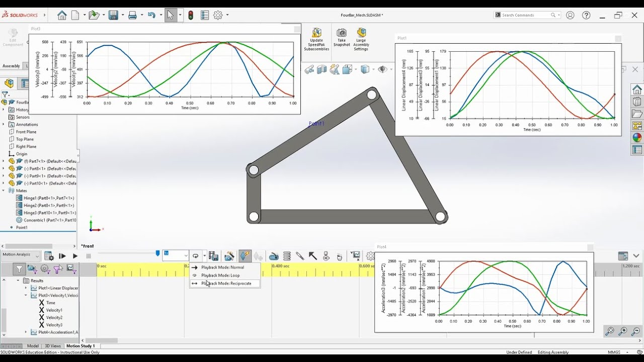This screenshot has height=362, width=644.
Task: Play the motion study
Action: [x=75, y=256]
